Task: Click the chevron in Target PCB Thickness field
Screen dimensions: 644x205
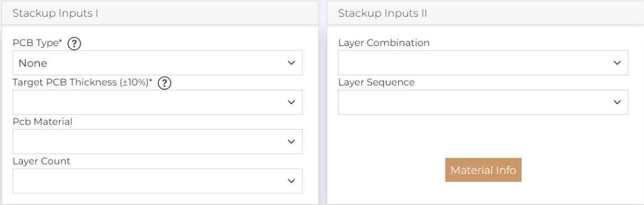Action: pyautogui.click(x=291, y=102)
